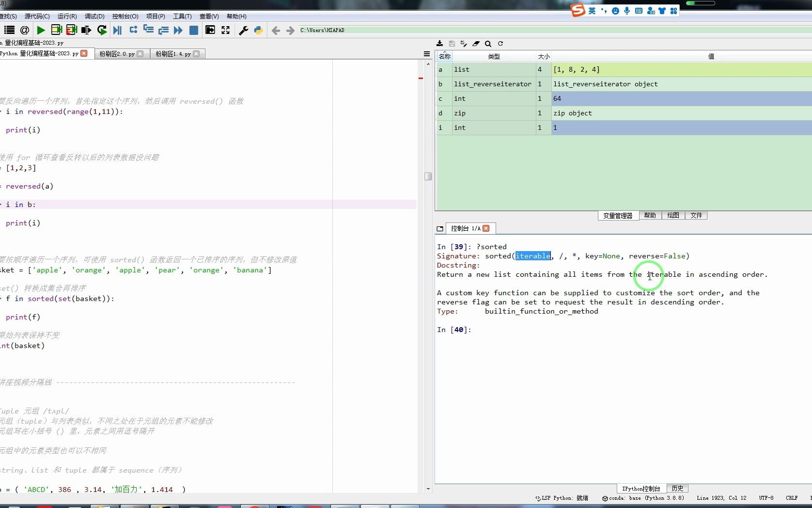Screen dimensions: 812x508
Task: Run the file with the green play button
Action: point(41,30)
